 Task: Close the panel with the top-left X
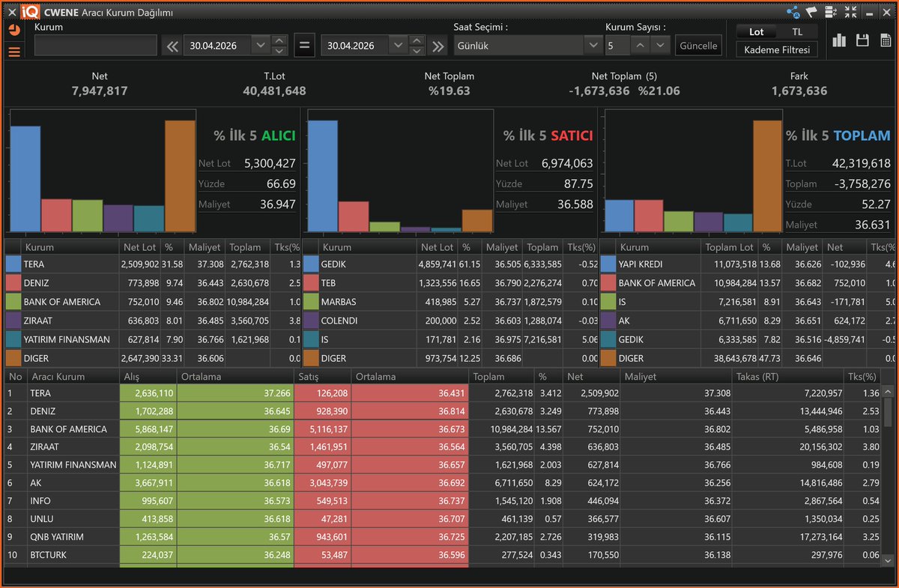click(10, 11)
